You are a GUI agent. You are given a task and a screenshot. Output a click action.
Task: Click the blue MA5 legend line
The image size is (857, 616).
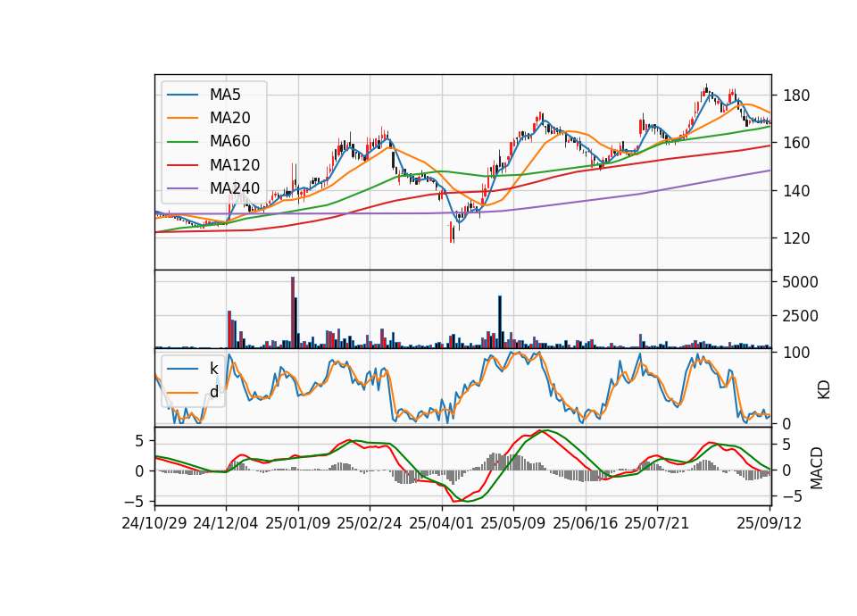coord(182,95)
